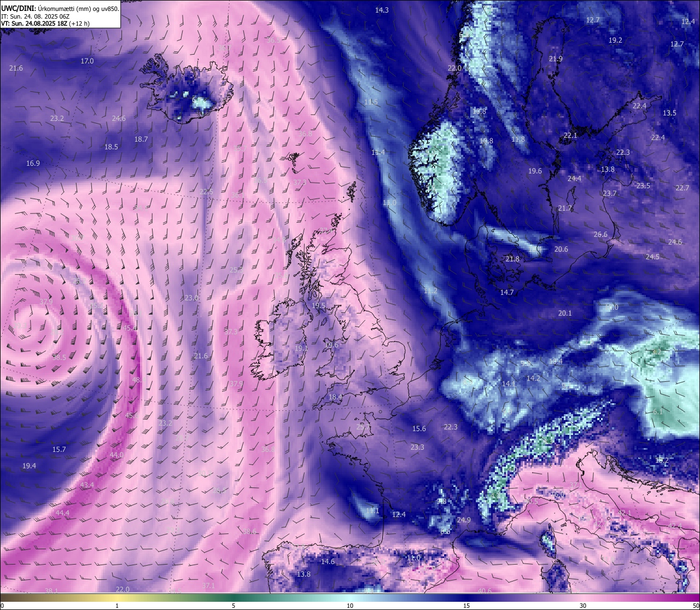The image size is (700, 610).
Task: Click the map value '24.5'
Action: [652, 257]
